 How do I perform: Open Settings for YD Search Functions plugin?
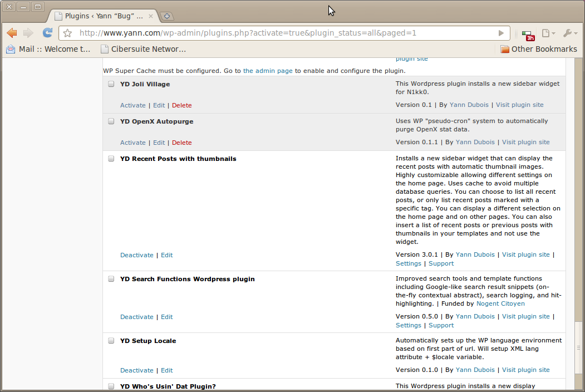click(x=408, y=325)
